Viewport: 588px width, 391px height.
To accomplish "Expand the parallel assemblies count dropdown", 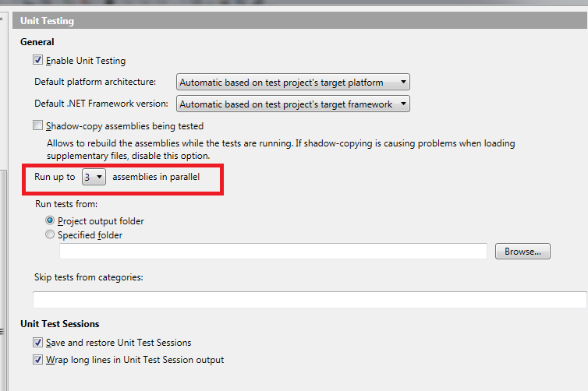I will coord(94,177).
